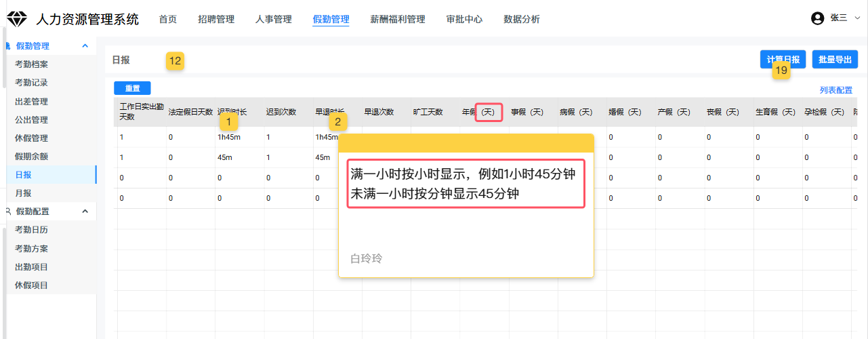Open 休假管理 in the sidebar
The image size is (868, 339).
coord(31,138)
